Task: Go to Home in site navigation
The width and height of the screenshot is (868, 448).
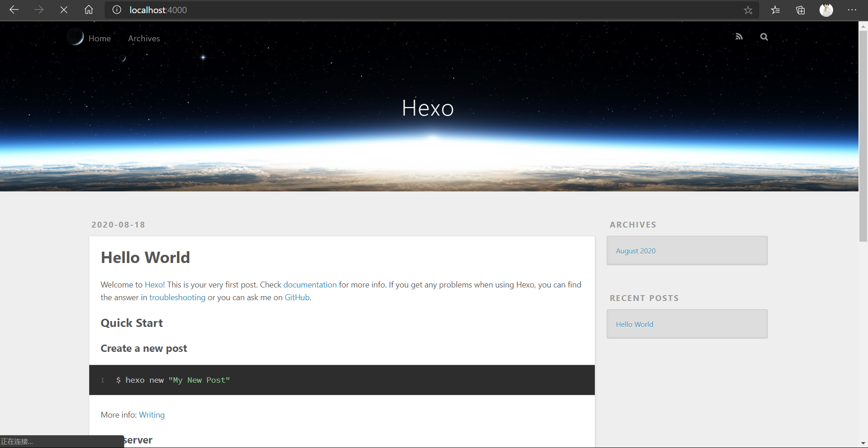Action: (100, 39)
